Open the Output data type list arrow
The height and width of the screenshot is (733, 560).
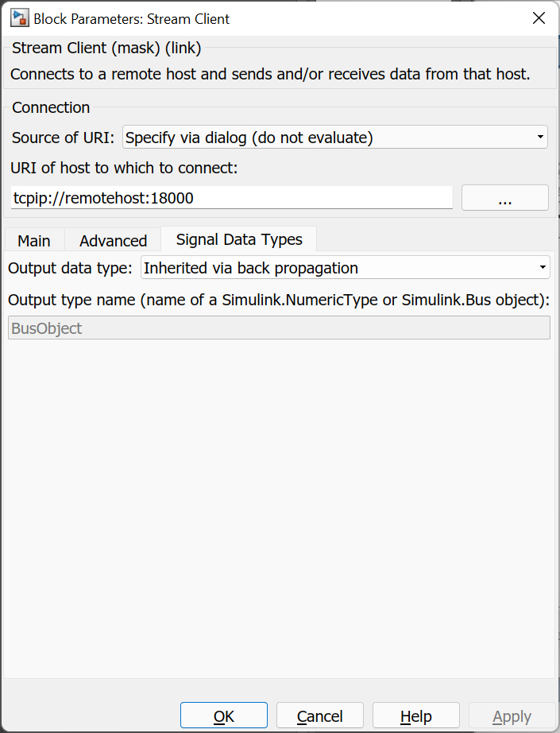541,267
